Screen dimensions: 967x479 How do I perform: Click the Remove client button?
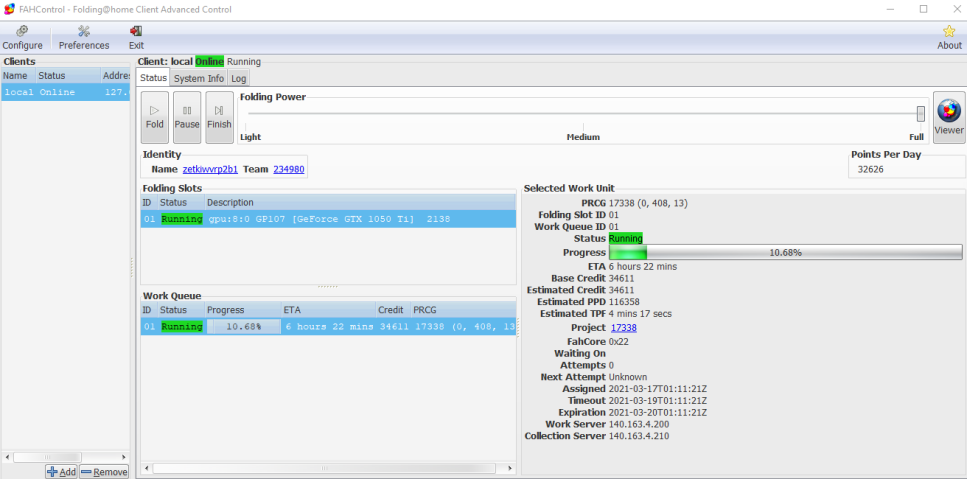(104, 472)
